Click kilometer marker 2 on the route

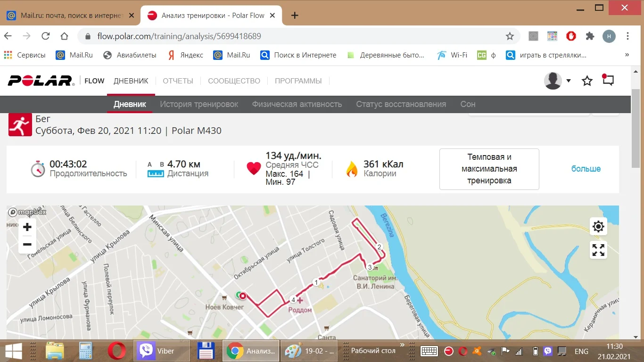coord(379,247)
